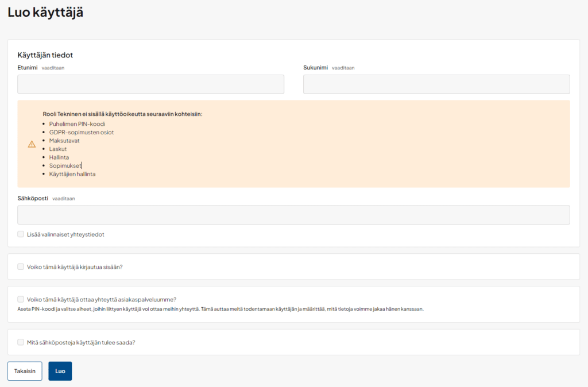
Task: Click Käyttäjien hallinta in the list
Action: [x=72, y=174]
